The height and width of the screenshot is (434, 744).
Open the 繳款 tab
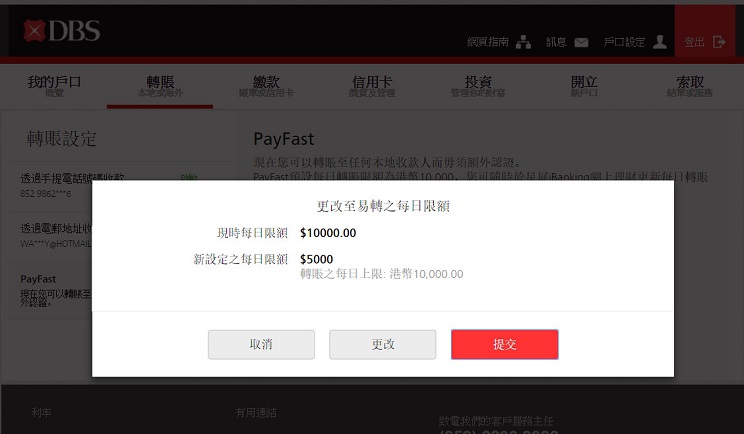pyautogui.click(x=266, y=86)
